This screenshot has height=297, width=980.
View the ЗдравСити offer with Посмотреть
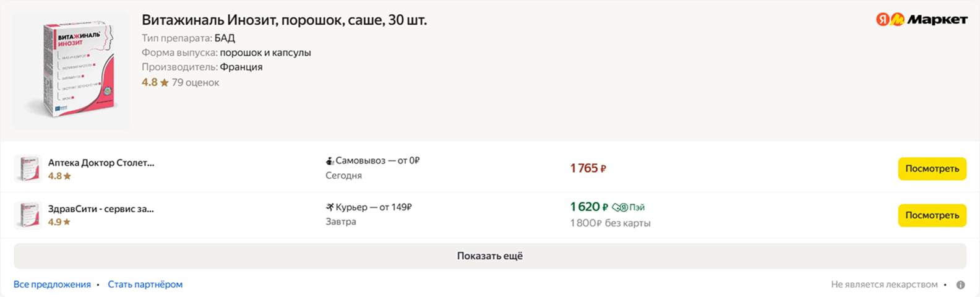pos(932,215)
